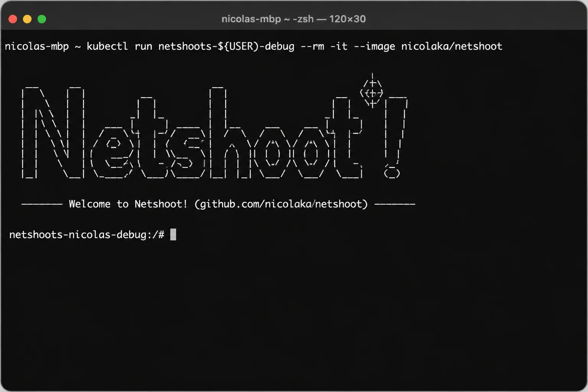The width and height of the screenshot is (588, 392).
Task: Click the 'nicolas-mbp ~' prompt at line start
Action: (x=43, y=46)
